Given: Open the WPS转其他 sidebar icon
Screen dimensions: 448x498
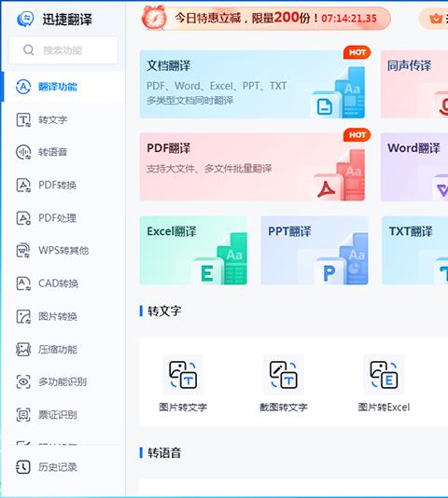Looking at the screenshot, I should point(23,250).
